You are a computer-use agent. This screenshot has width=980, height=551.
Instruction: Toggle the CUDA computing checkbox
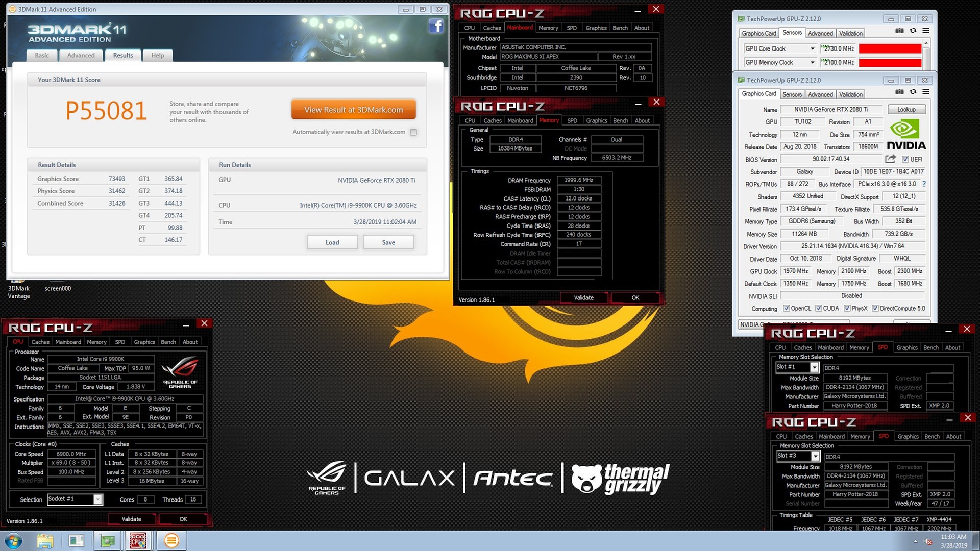pos(819,308)
